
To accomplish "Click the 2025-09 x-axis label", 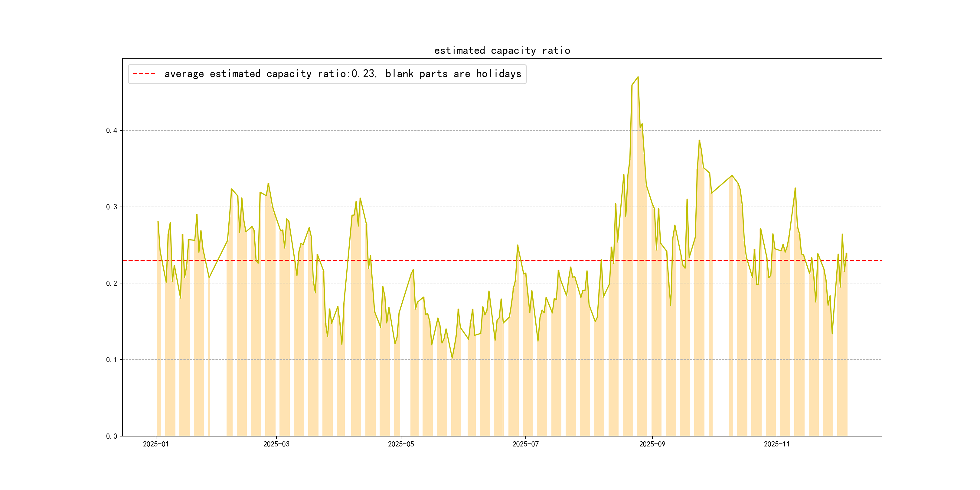I will coord(652,444).
